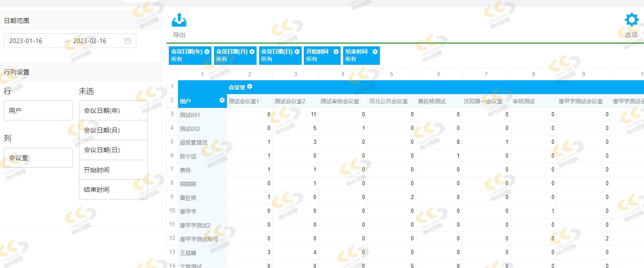The height and width of the screenshot is (268, 644).
Task: Select 开始时间 in unselected list
Action: coord(113,170)
